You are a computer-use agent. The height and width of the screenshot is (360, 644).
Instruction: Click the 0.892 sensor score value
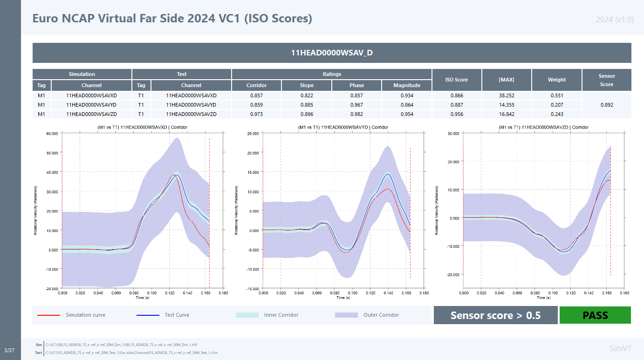(607, 105)
